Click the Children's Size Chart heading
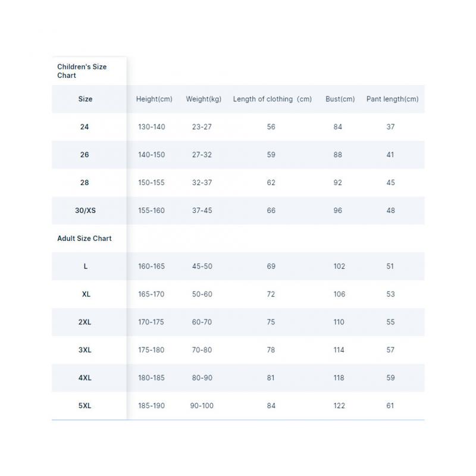Image resolution: width=476 pixels, height=476 pixels. [x=82, y=71]
